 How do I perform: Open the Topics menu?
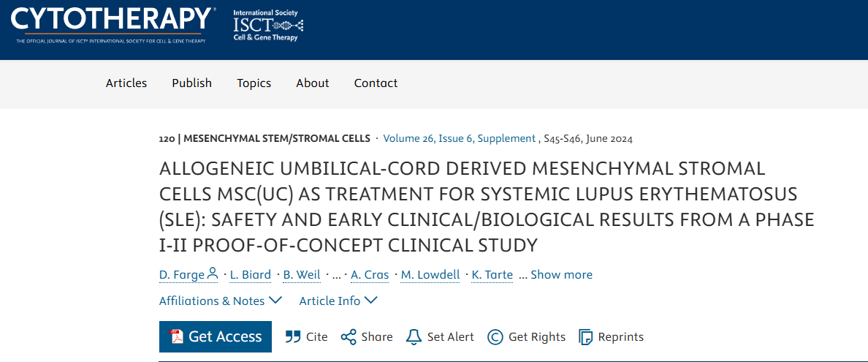coord(254,83)
